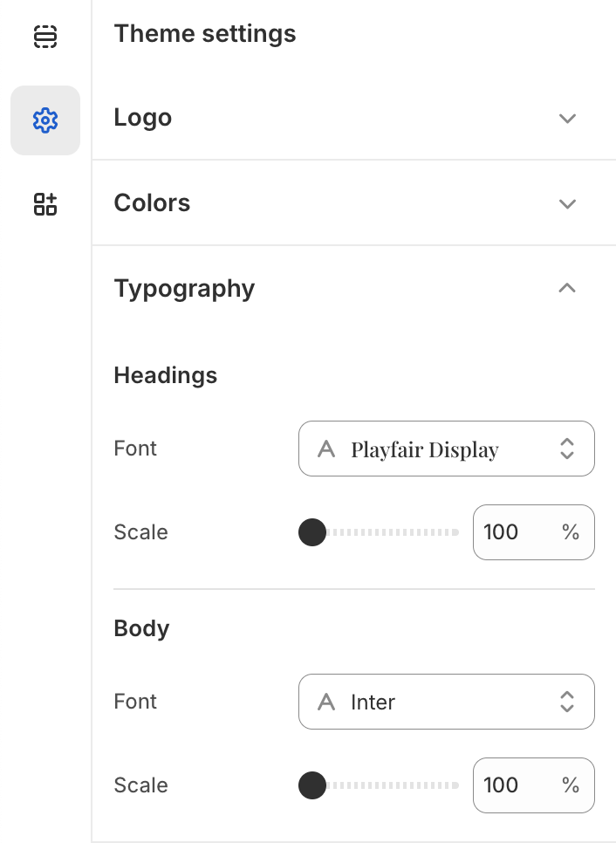Screen dimensions: 616x843
Task: Click the letter A icon beside Playfair Display
Action: click(x=327, y=449)
